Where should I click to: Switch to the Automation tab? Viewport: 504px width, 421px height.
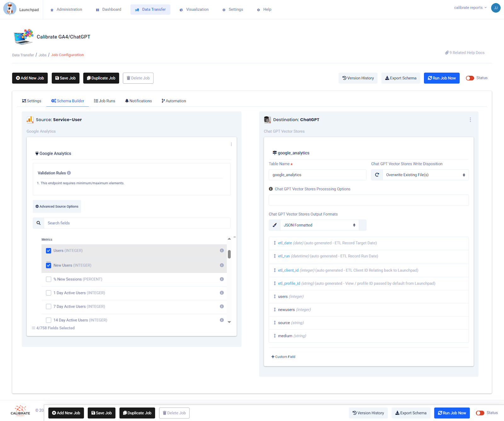coord(174,101)
